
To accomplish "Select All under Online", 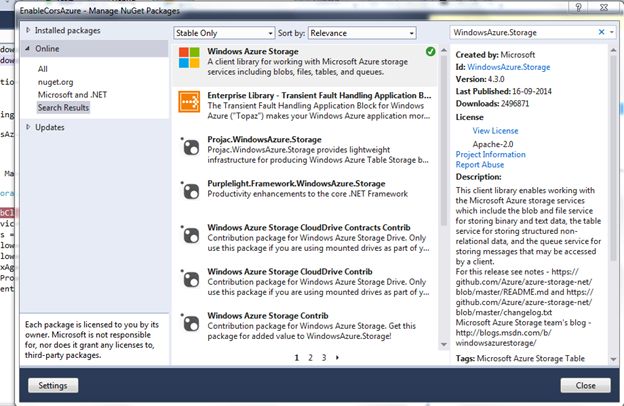I will click(x=43, y=69).
